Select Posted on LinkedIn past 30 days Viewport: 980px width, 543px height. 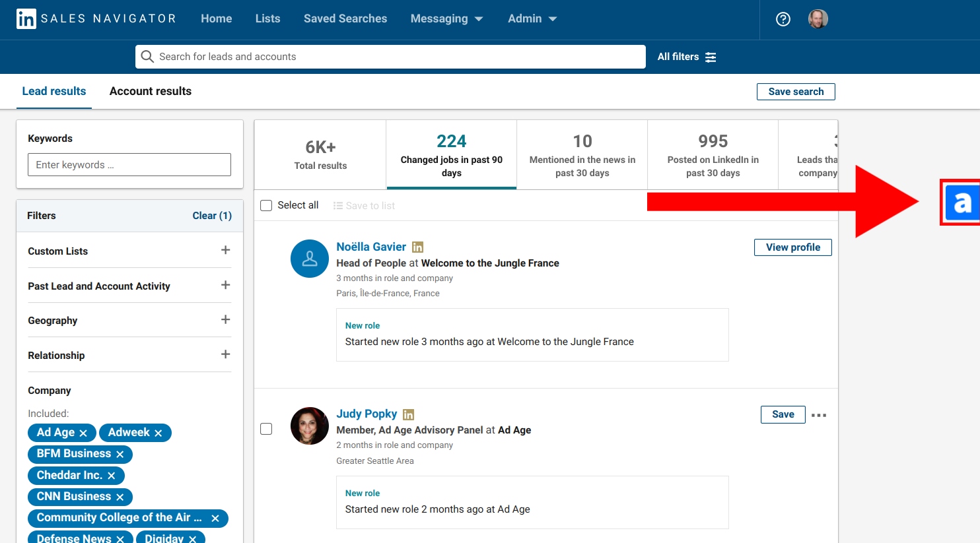[x=713, y=155]
